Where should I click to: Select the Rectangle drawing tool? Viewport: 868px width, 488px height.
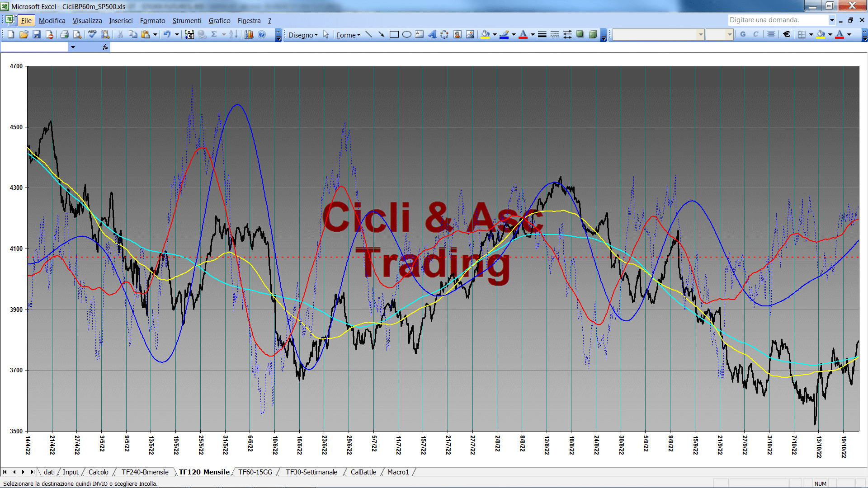[x=394, y=34]
